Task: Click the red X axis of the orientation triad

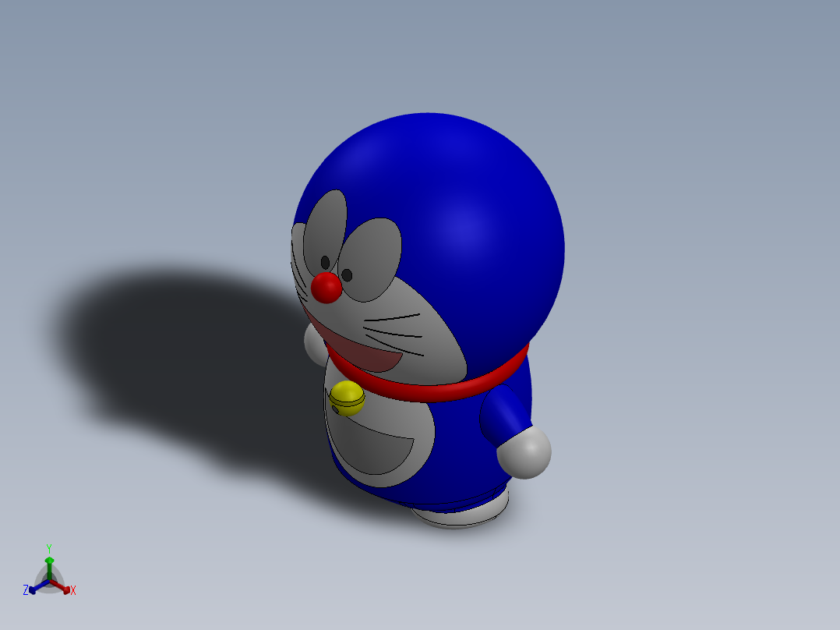Action: (x=61, y=586)
